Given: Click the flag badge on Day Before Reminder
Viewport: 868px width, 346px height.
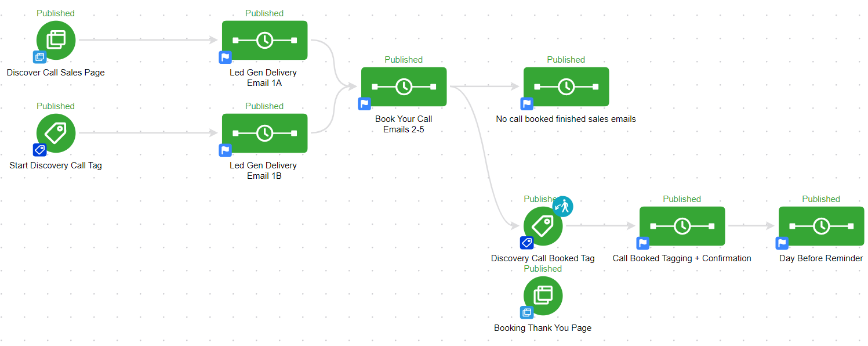Looking at the screenshot, I should [782, 243].
